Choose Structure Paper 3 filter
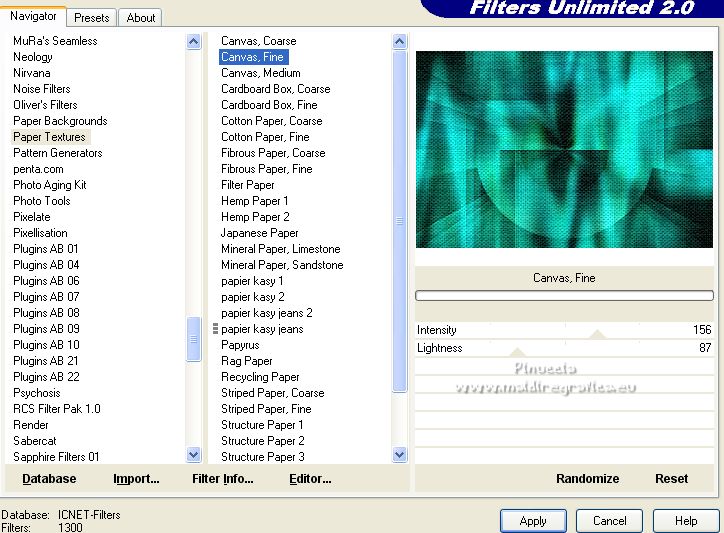This screenshot has height=533, width=724. tap(263, 457)
